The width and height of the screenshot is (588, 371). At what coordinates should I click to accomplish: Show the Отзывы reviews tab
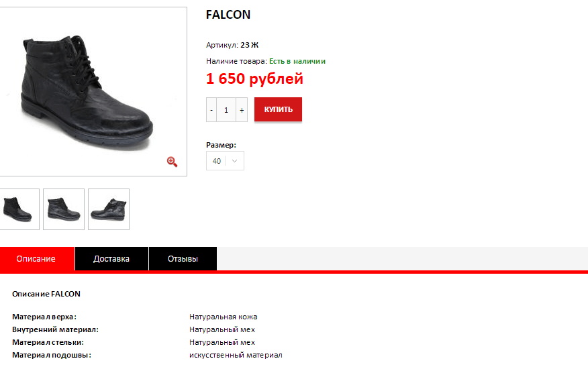[183, 259]
